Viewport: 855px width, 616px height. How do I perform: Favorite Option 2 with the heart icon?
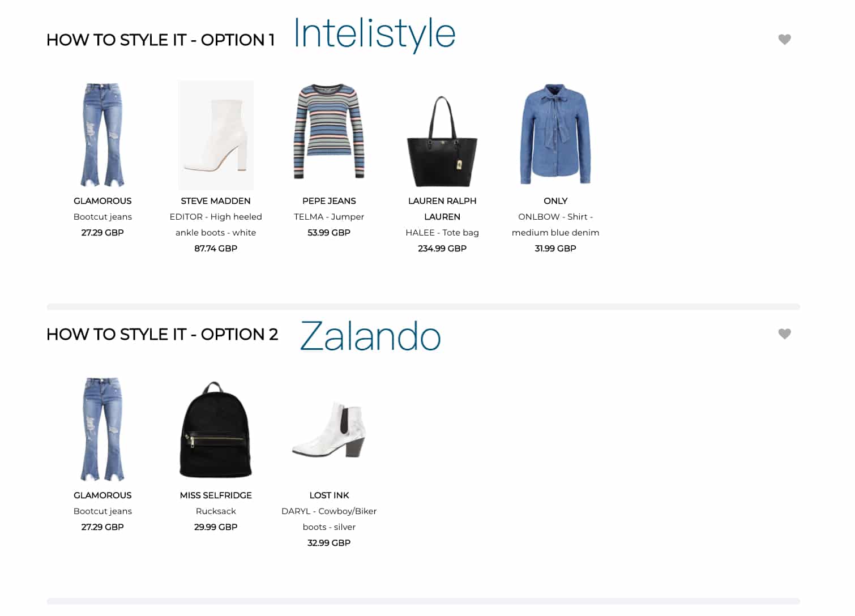pyautogui.click(x=784, y=334)
